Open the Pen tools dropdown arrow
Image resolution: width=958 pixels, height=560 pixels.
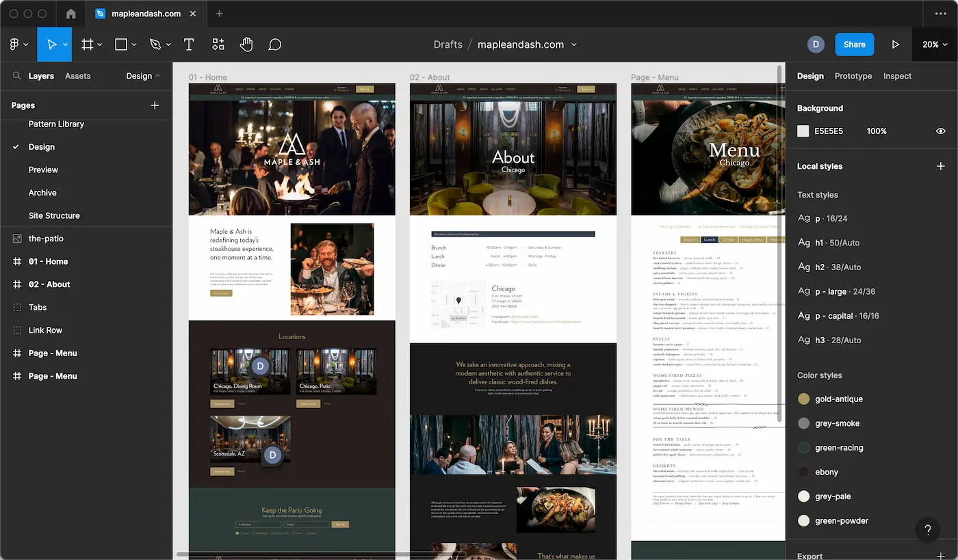coord(168,44)
